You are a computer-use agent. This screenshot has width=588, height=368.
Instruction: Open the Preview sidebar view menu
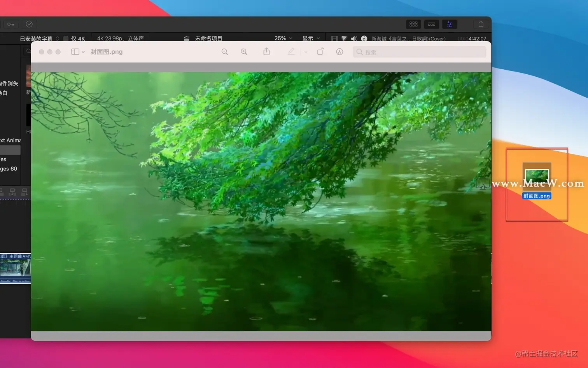click(78, 52)
